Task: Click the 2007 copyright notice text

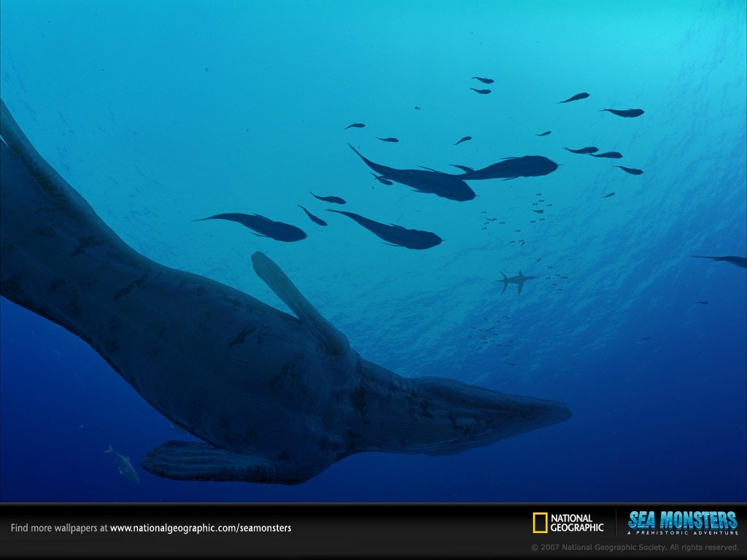Action: [x=635, y=547]
